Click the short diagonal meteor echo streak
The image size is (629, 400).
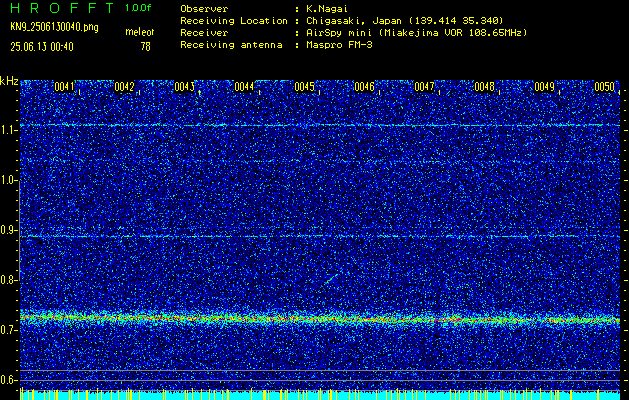[330, 279]
